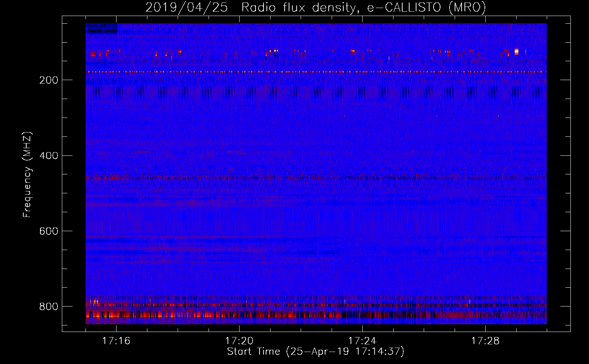
Task: Click the bright yellow burst near 17:29
Action: [517, 51]
